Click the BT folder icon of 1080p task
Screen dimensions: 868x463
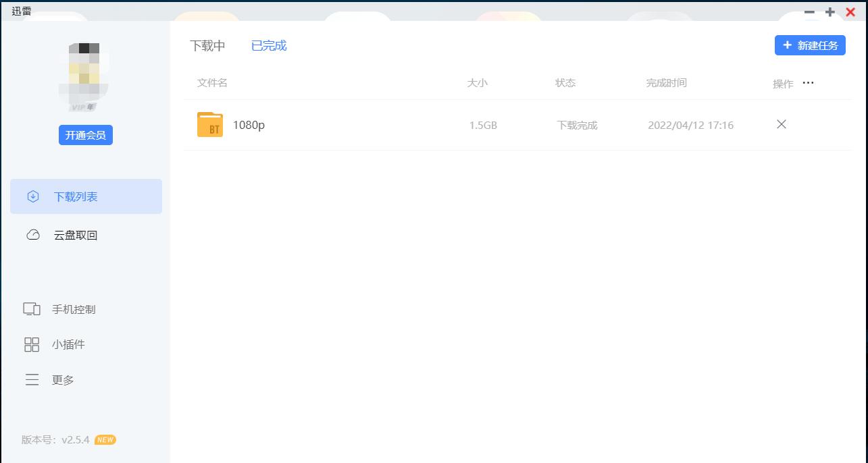pyautogui.click(x=209, y=125)
